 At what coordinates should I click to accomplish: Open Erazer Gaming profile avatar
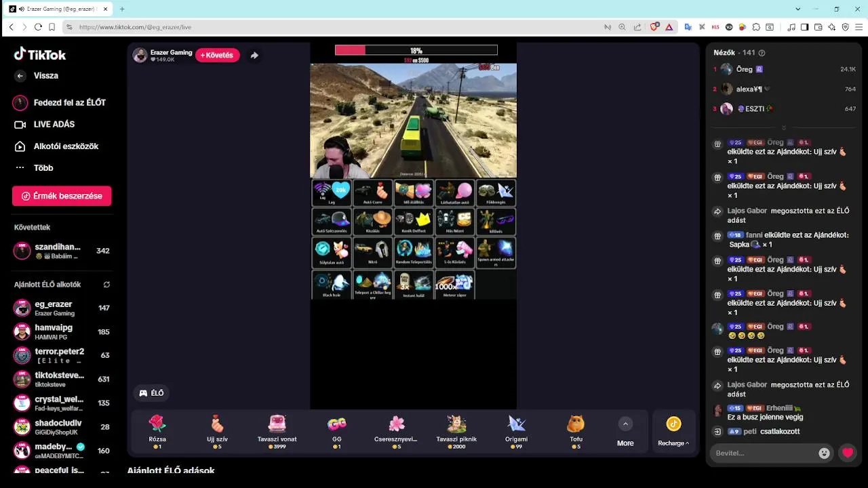coord(140,56)
